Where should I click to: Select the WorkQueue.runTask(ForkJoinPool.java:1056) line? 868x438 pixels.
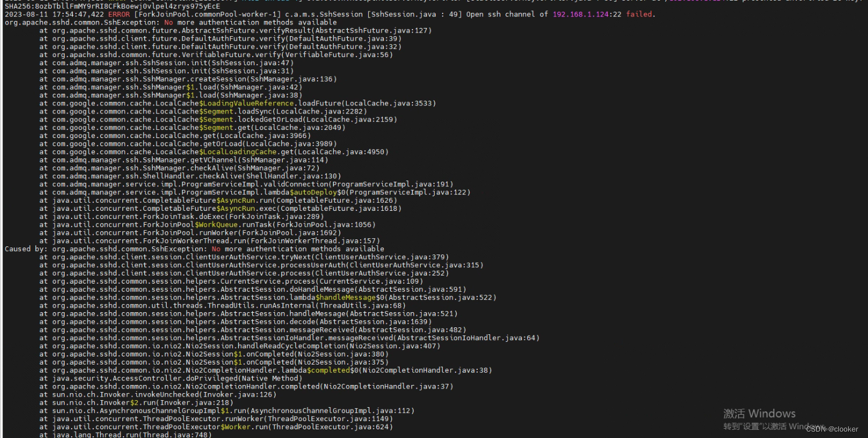(208, 225)
